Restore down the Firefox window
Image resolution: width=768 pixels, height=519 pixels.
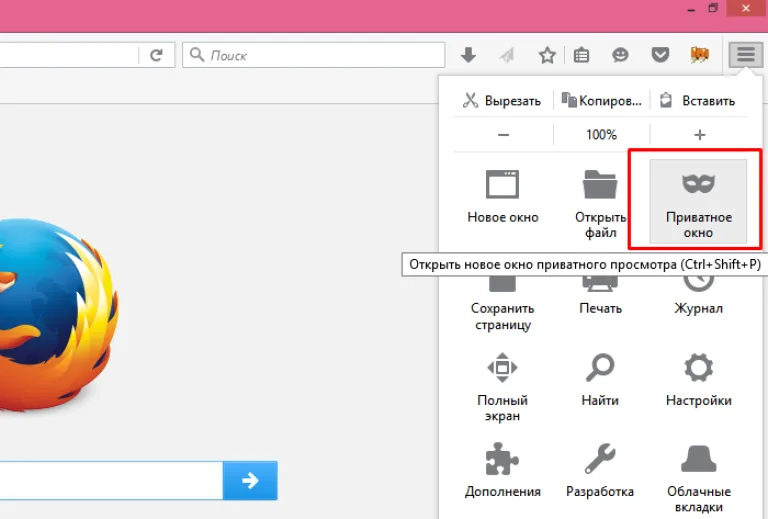point(713,8)
